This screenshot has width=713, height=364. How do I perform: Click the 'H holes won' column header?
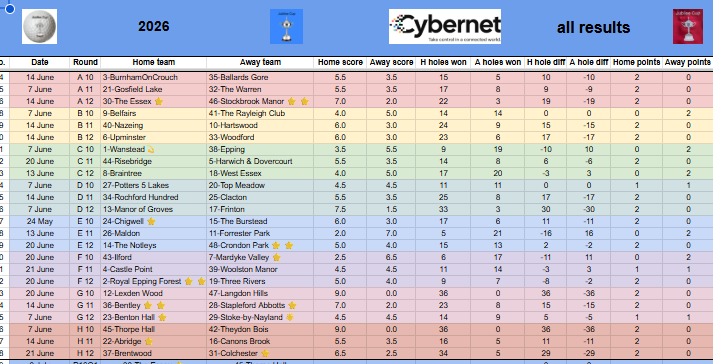point(443,62)
